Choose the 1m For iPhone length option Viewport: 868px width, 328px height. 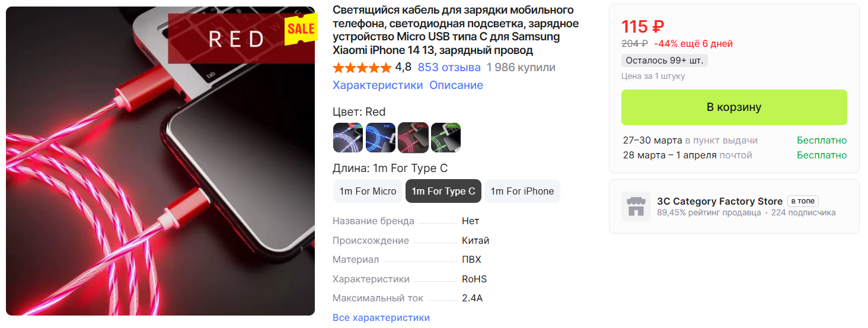click(522, 191)
